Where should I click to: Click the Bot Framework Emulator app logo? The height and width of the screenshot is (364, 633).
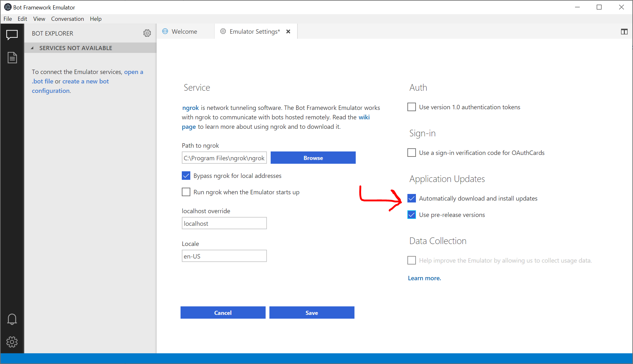click(8, 7)
